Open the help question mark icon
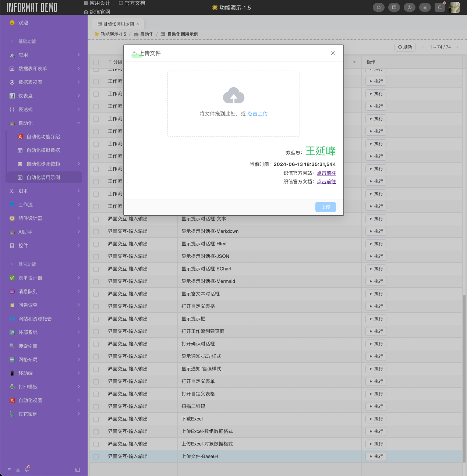 [410, 7]
